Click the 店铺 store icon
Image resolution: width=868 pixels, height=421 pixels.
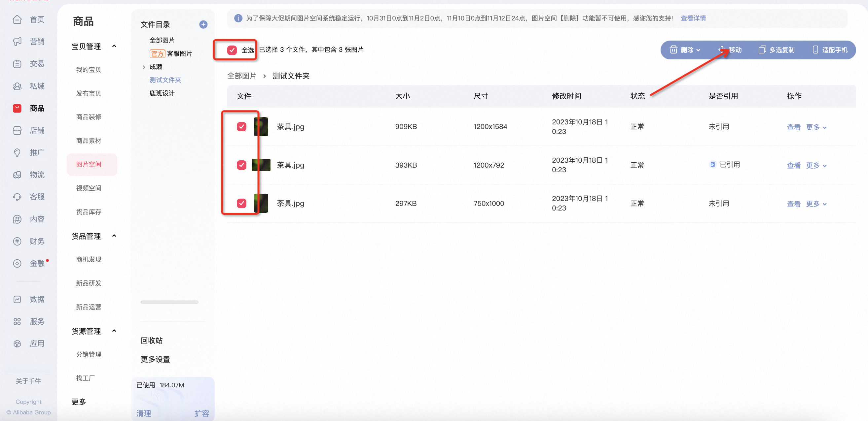click(17, 131)
